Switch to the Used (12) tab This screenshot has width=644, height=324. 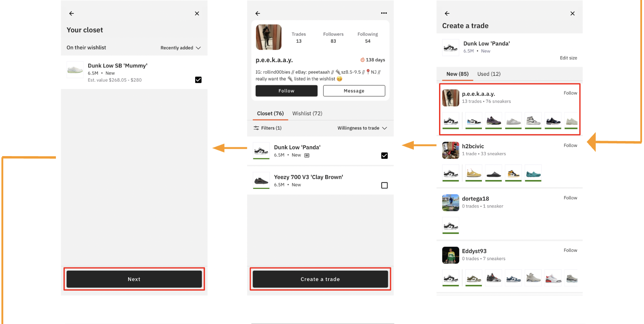(489, 74)
